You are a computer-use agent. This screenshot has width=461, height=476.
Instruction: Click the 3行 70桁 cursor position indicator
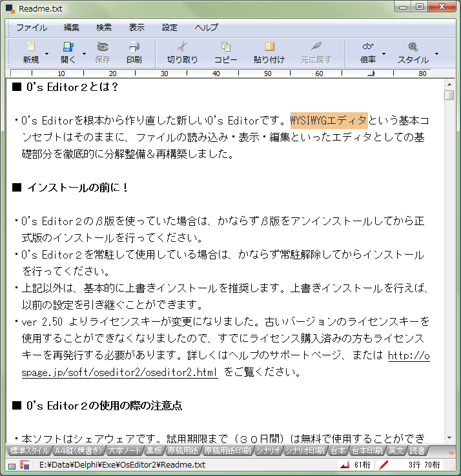tap(424, 465)
